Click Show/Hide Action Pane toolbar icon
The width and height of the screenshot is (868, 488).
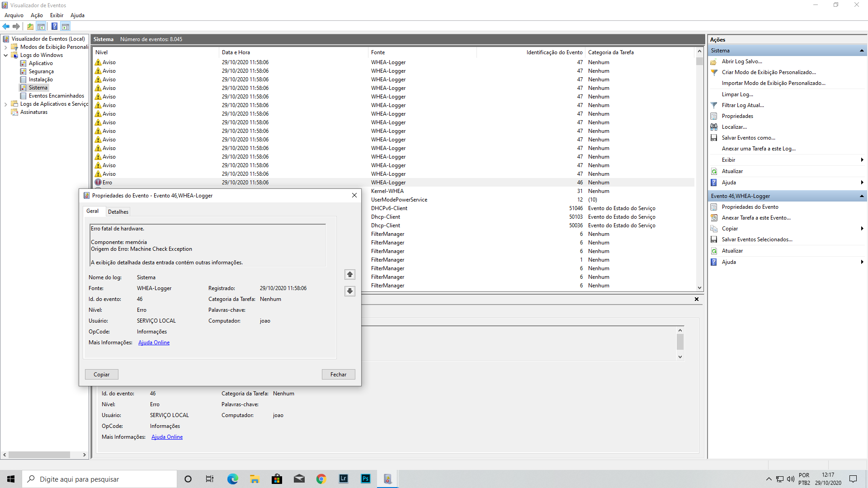pyautogui.click(x=66, y=26)
